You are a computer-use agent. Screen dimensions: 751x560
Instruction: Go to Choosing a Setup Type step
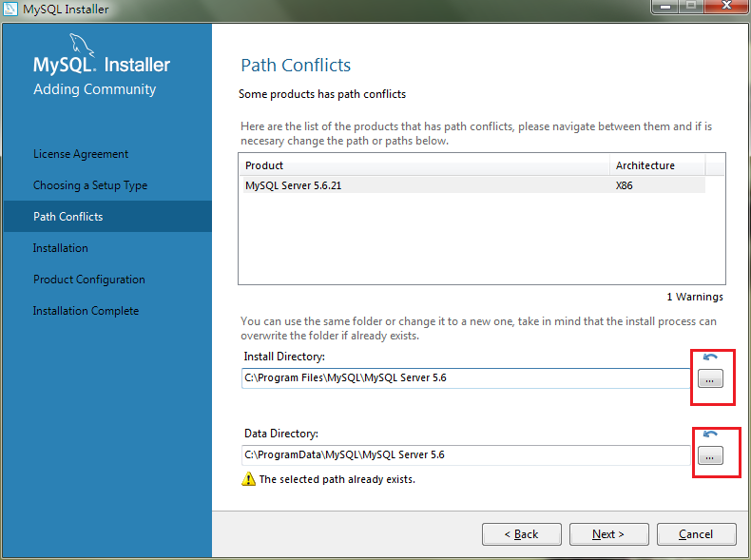click(90, 185)
